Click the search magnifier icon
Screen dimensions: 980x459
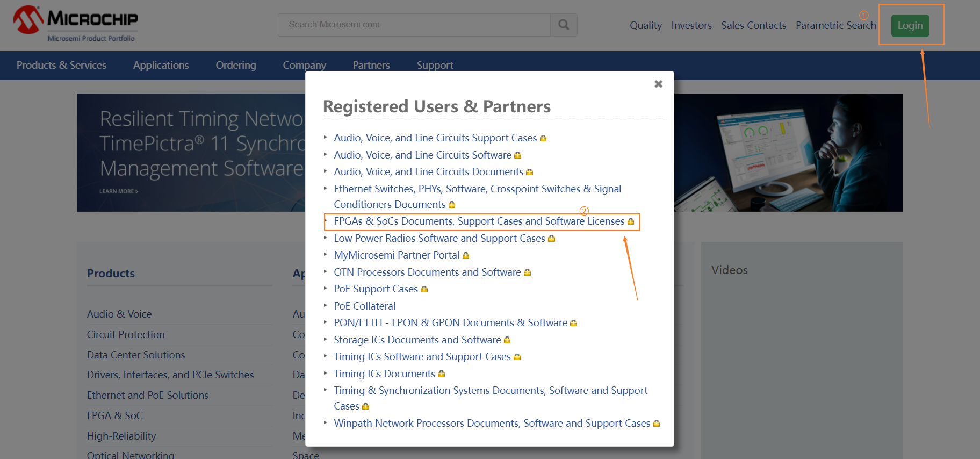click(x=564, y=25)
